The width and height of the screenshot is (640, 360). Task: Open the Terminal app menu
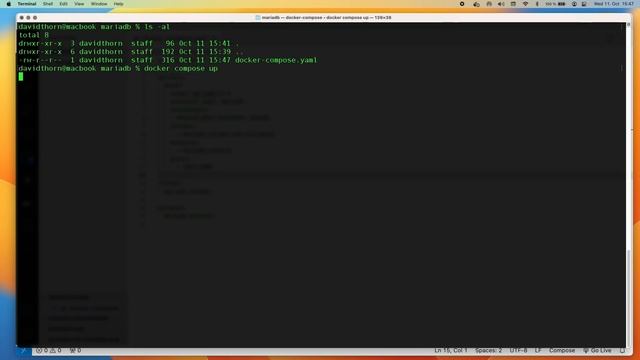[x=27, y=4]
